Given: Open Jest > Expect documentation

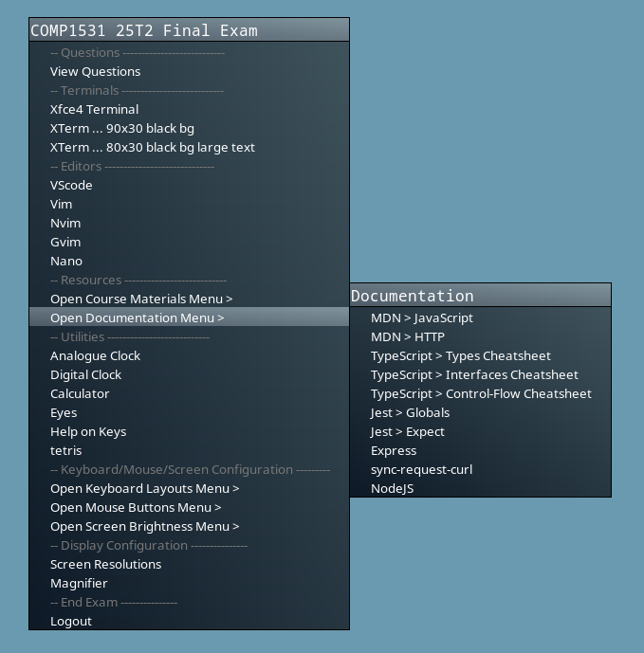Looking at the screenshot, I should pyautogui.click(x=407, y=432).
